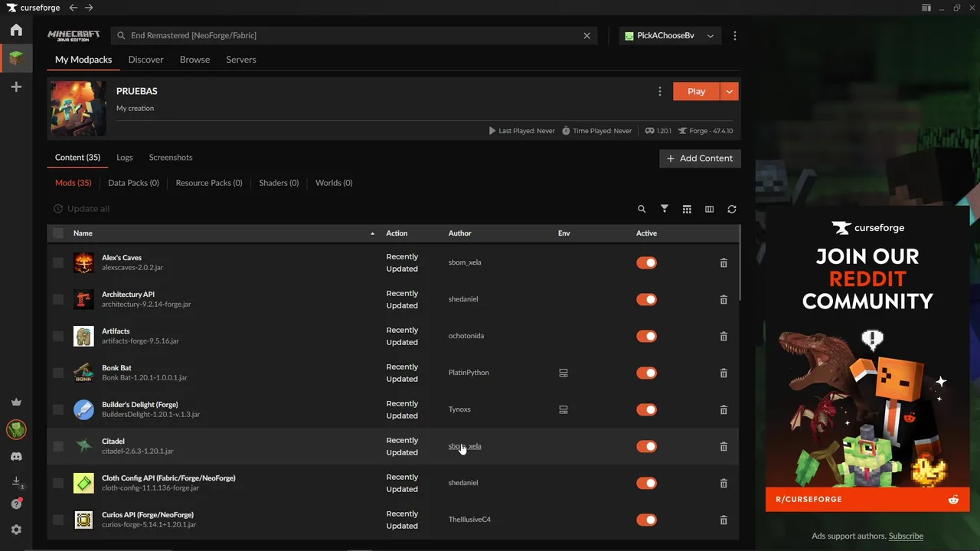
Task: Toggle Builder's Delight active switch
Action: click(x=646, y=409)
